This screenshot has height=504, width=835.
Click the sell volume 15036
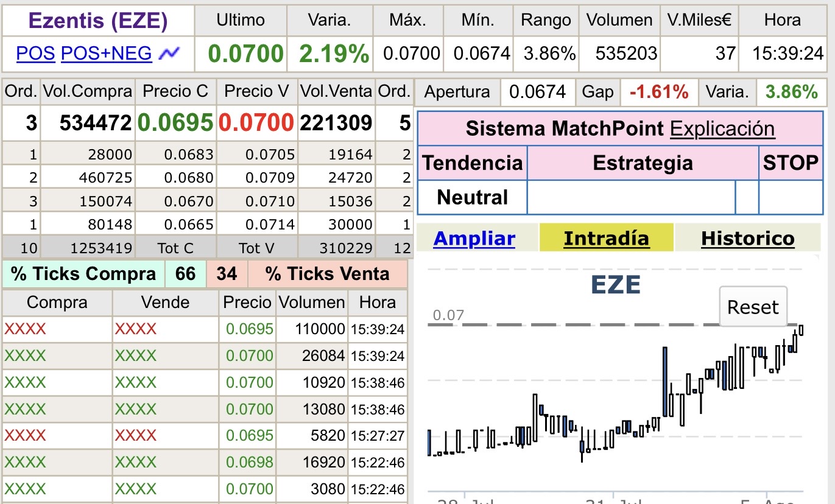pyautogui.click(x=350, y=201)
